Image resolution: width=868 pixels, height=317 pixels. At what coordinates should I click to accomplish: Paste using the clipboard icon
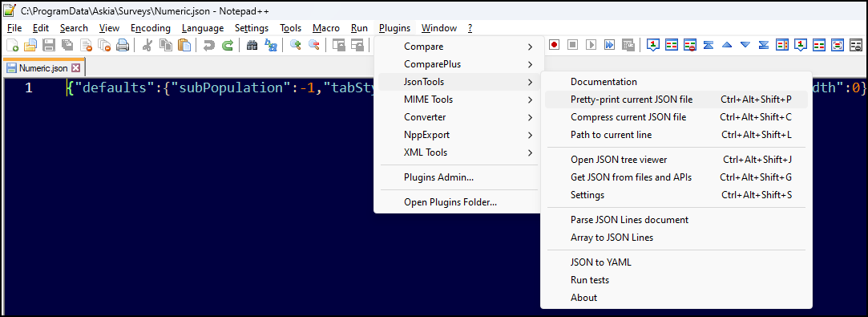[x=184, y=46]
